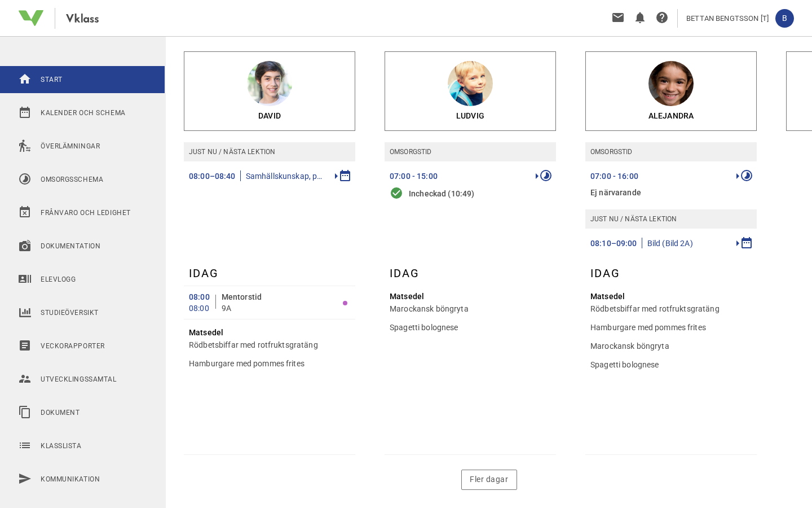The width and height of the screenshot is (812, 508).
Task: Open David's Samhällskunskap lesson link
Action: (284, 176)
